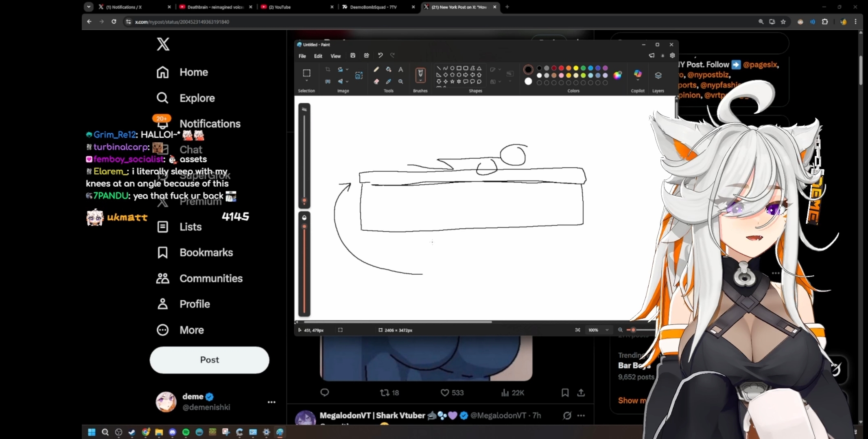
Task: Toggle the Primary color 1 selector
Action: [x=528, y=70]
